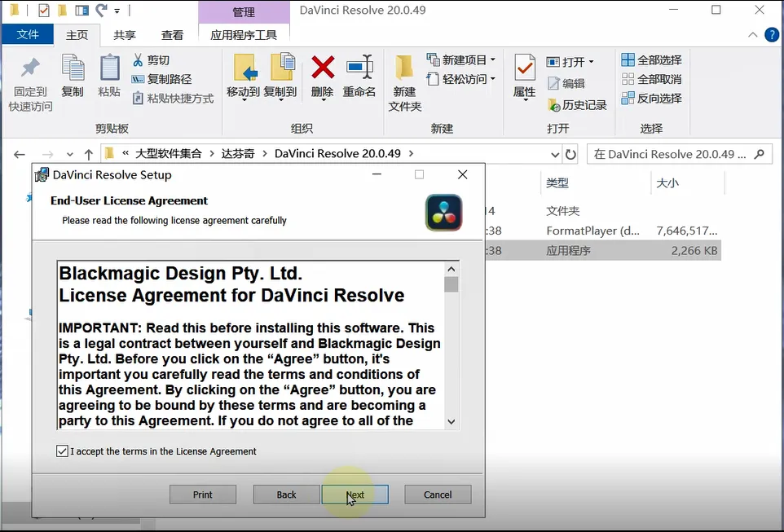784x532 pixels.
Task: Click license scroll down arrow
Action: click(451, 421)
